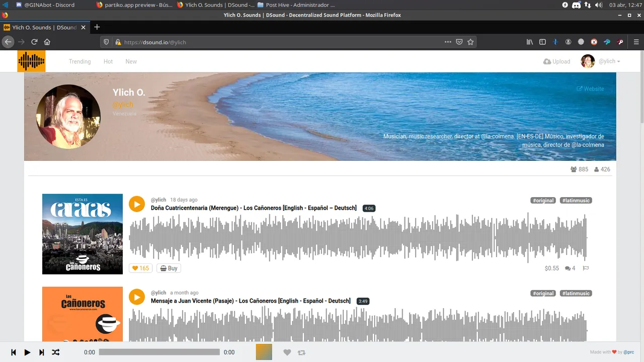Click the DSound waveform logo

click(31, 61)
